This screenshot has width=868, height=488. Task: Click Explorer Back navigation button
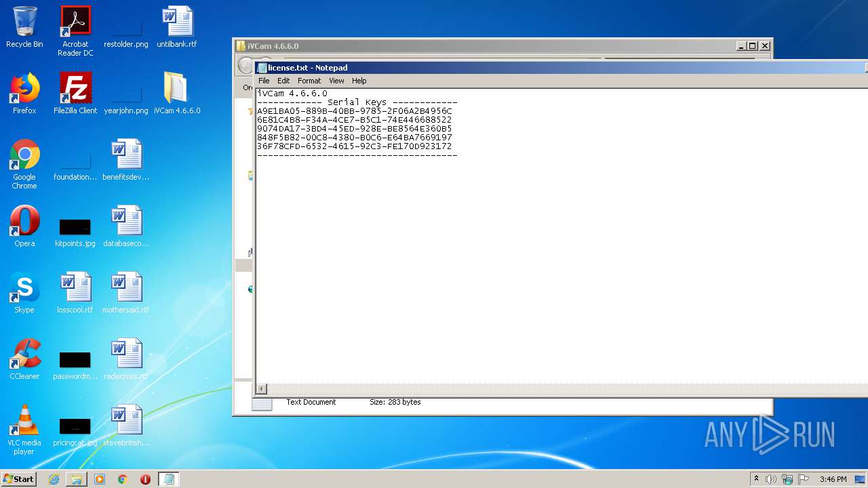pyautogui.click(x=245, y=66)
